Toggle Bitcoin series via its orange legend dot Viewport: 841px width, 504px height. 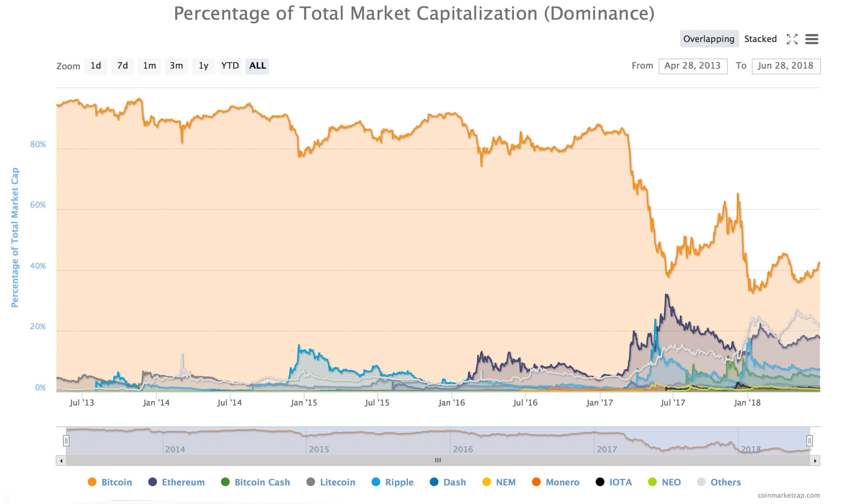pyautogui.click(x=92, y=482)
